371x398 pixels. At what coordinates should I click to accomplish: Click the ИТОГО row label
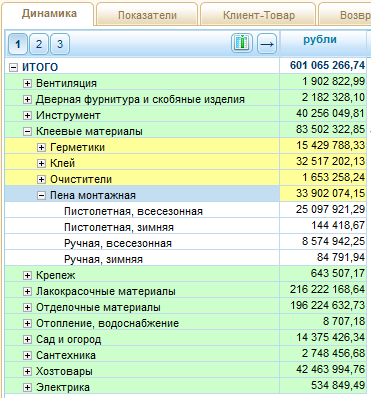pyautogui.click(x=40, y=67)
